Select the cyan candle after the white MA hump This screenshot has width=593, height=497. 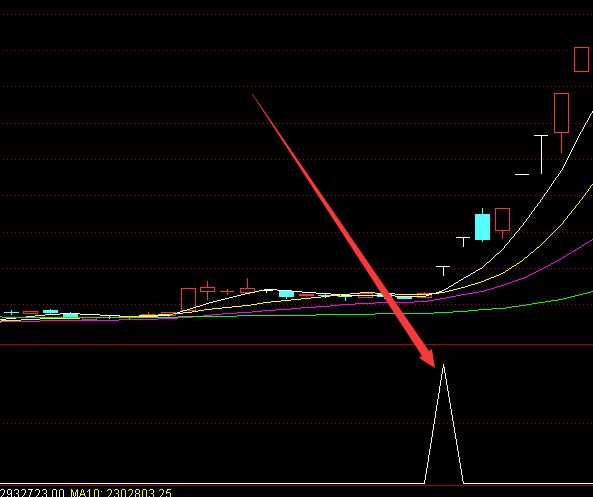coord(286,294)
